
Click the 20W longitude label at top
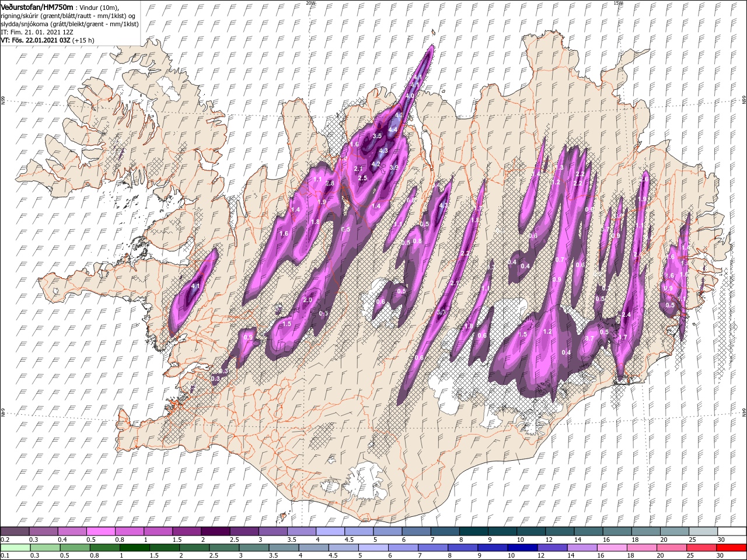(x=310, y=3)
